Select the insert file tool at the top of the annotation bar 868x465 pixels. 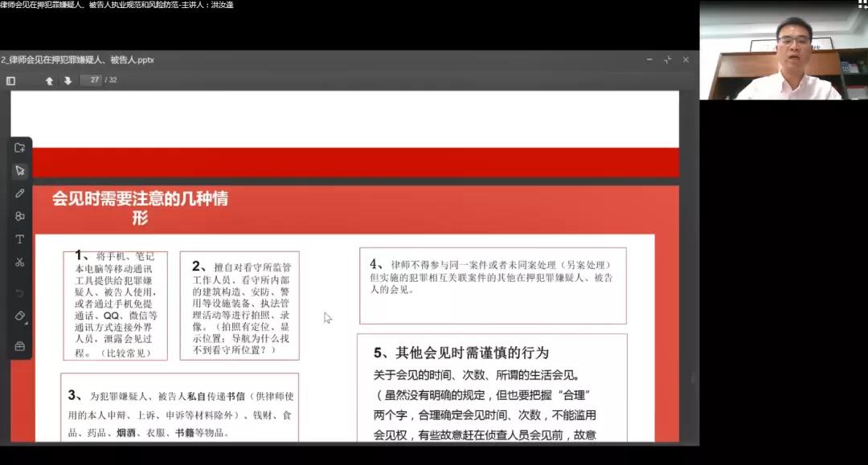pyautogui.click(x=20, y=148)
